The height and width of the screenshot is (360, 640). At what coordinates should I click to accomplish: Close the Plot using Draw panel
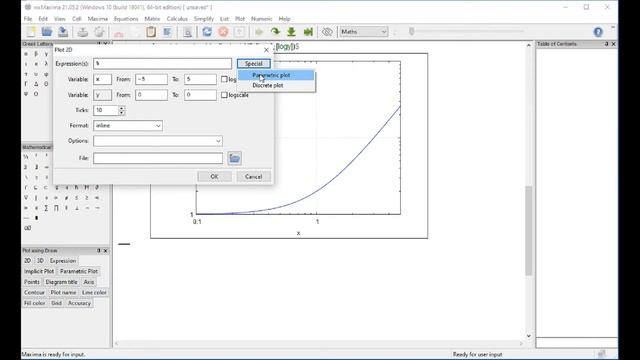pyautogui.click(x=106, y=251)
